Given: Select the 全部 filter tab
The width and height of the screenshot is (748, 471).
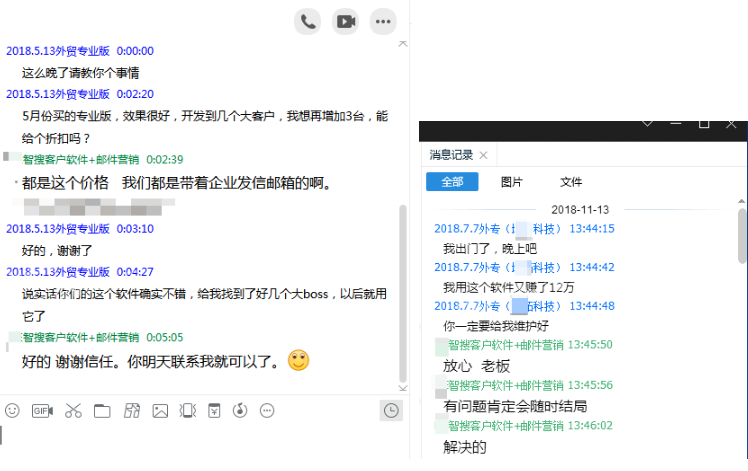Looking at the screenshot, I should click(x=452, y=182).
